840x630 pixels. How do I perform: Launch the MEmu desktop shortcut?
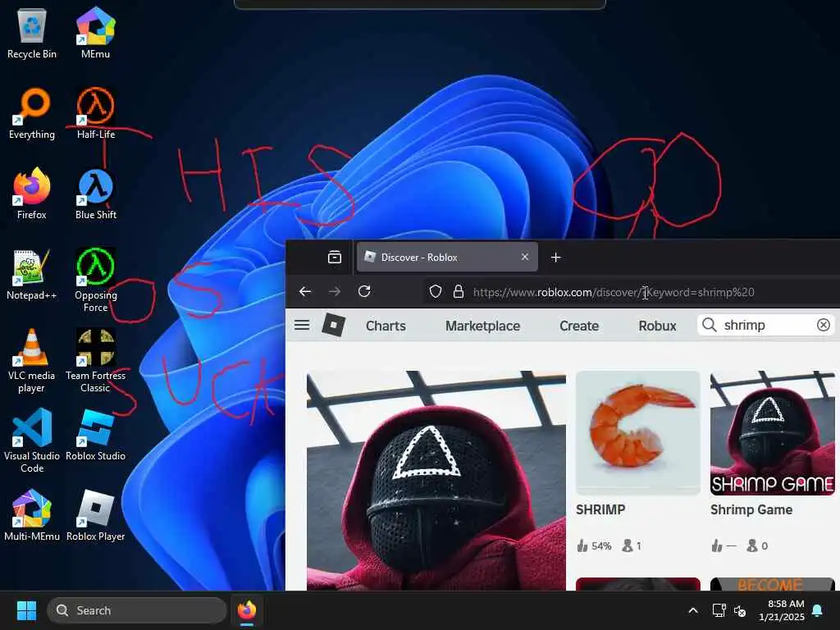[x=95, y=33]
